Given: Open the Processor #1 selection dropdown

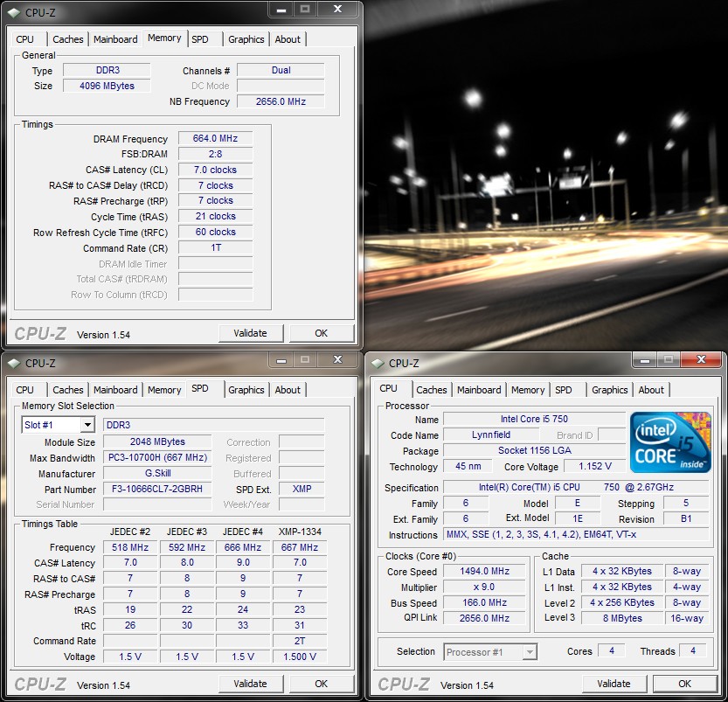Looking at the screenshot, I should pos(491,652).
